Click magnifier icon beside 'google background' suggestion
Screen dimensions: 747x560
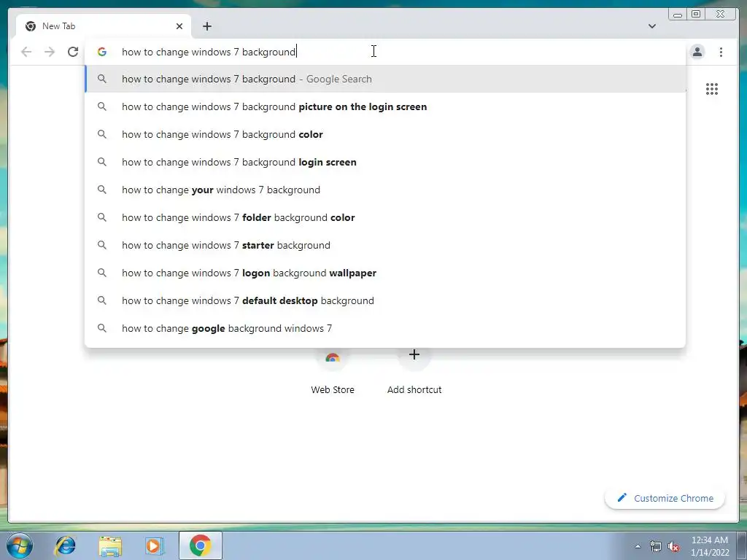pyautogui.click(x=102, y=328)
